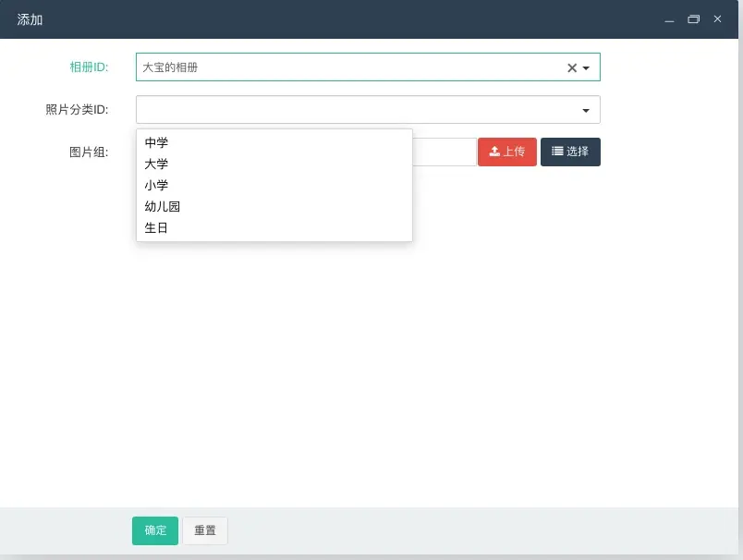
Task: Click the 相册ID label text
Action: coord(89,67)
